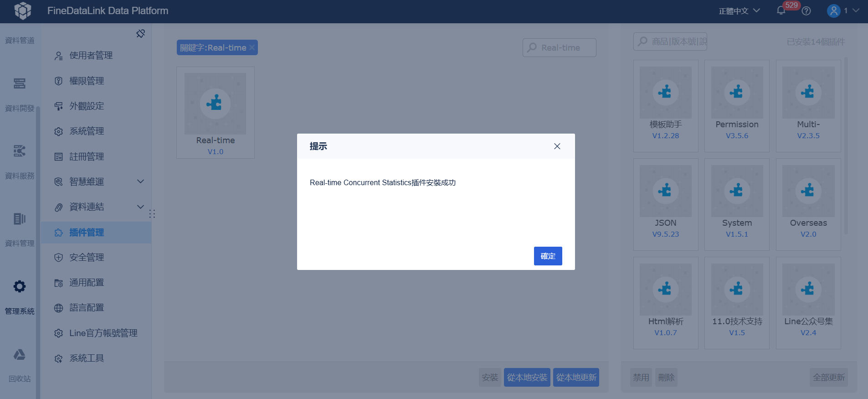Open 安全管理 menu item

click(x=96, y=257)
